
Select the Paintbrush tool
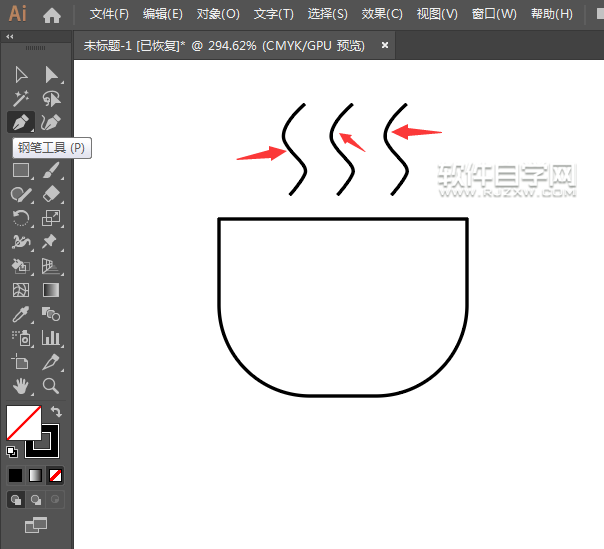click(50, 170)
